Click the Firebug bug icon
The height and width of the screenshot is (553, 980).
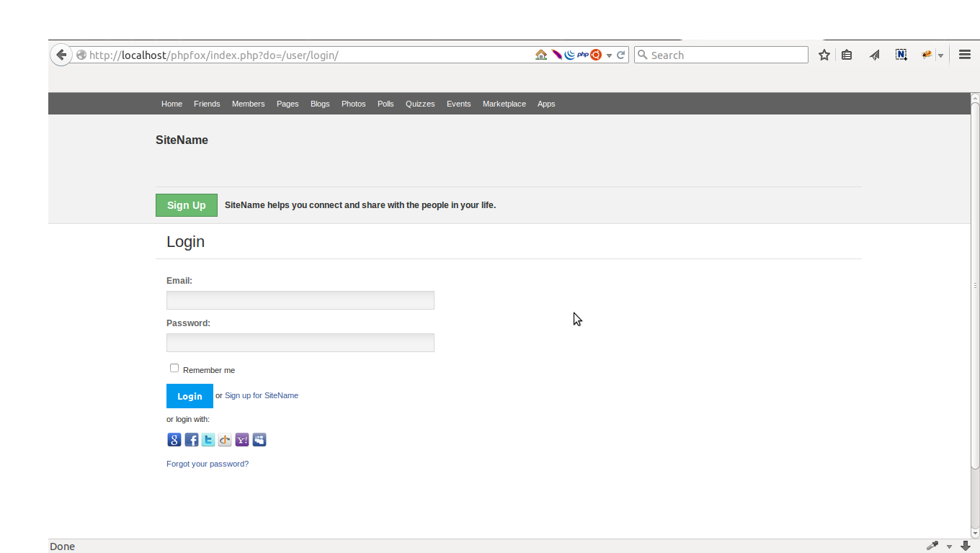(927, 54)
